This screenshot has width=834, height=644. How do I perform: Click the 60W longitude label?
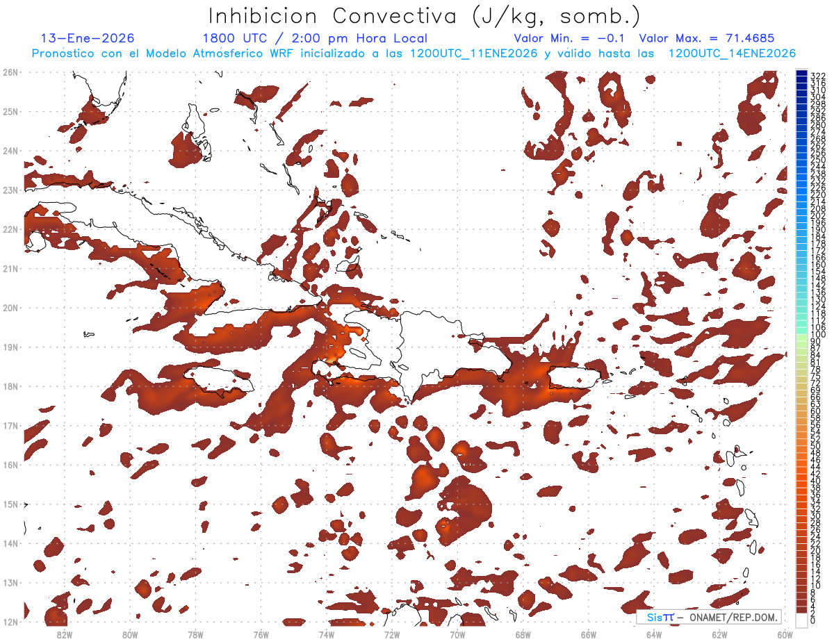[x=785, y=634]
